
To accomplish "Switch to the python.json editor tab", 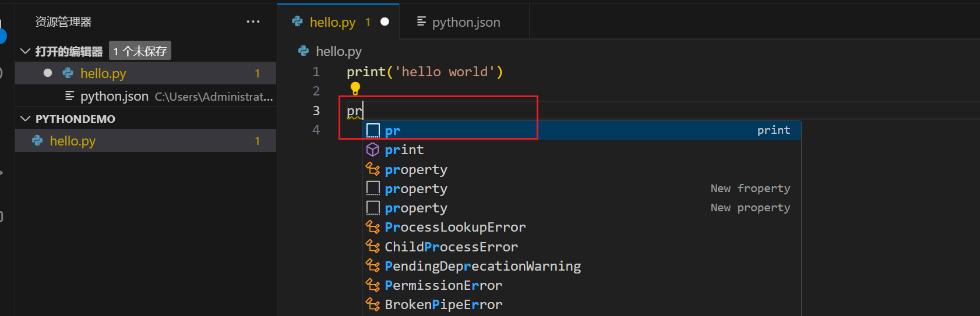I will coord(464,22).
